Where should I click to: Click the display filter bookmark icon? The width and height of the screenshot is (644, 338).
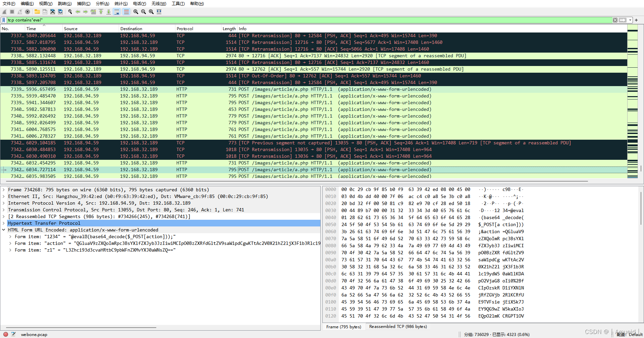(x=4, y=20)
